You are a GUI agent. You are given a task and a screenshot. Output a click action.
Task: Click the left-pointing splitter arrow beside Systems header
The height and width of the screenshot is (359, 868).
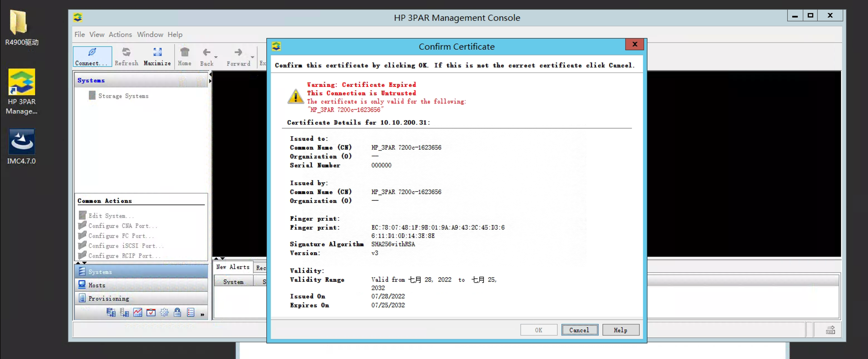(x=210, y=75)
